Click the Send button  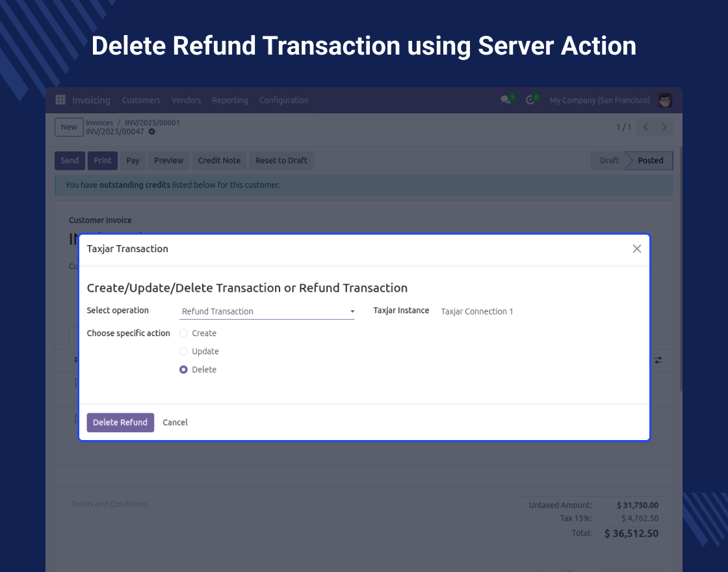(70, 161)
